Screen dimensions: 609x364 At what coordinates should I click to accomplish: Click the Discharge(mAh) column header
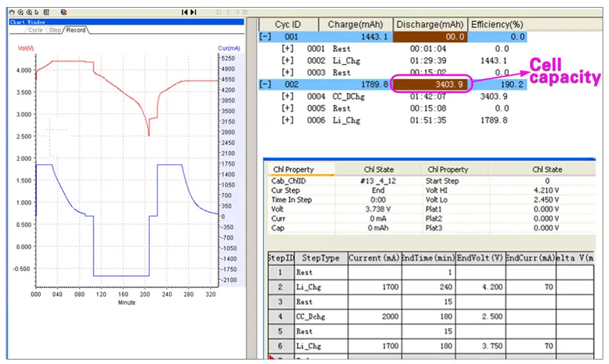pos(430,24)
